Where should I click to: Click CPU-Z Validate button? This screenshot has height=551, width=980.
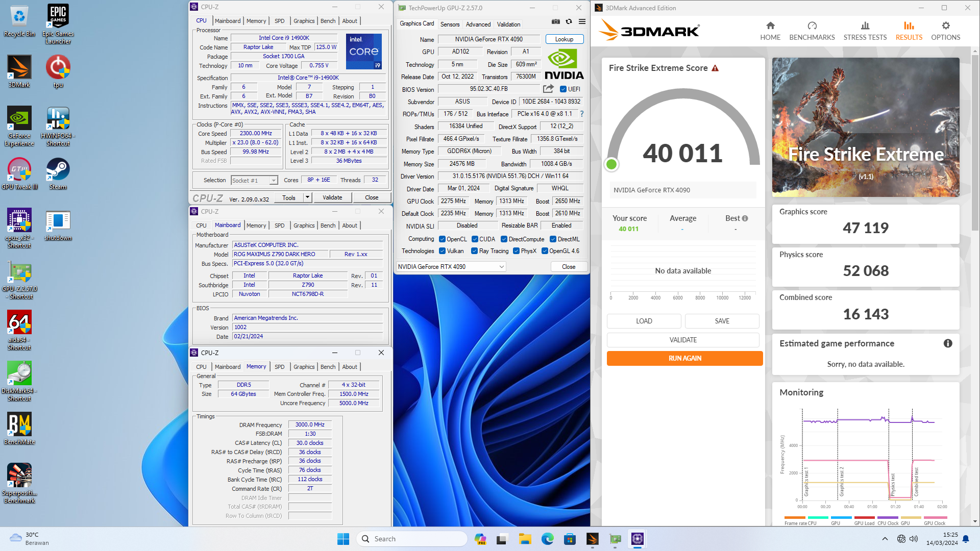(x=332, y=197)
